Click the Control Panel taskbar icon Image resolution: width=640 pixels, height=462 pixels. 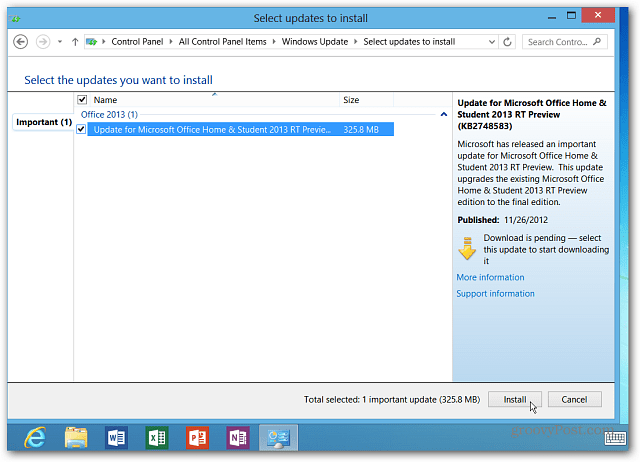coord(278,438)
